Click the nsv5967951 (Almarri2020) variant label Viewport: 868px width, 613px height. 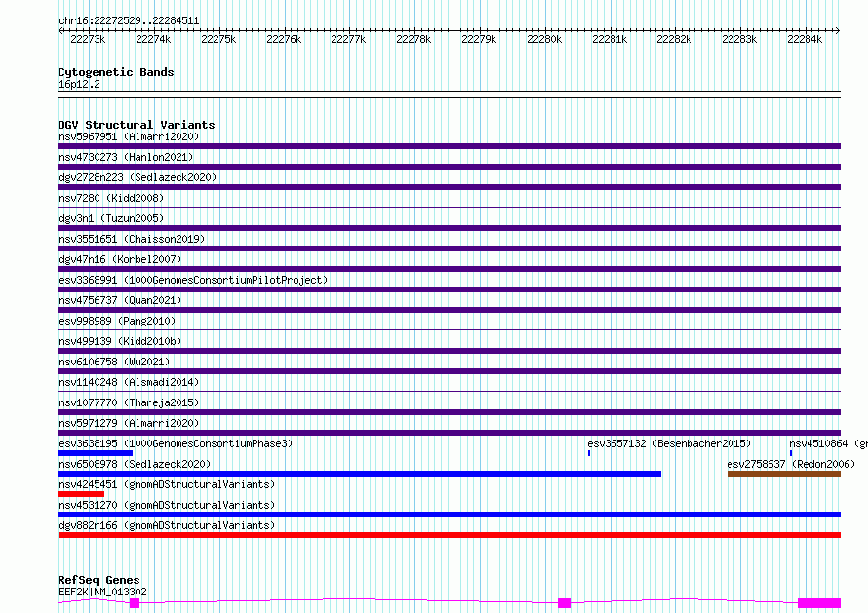[129, 136]
